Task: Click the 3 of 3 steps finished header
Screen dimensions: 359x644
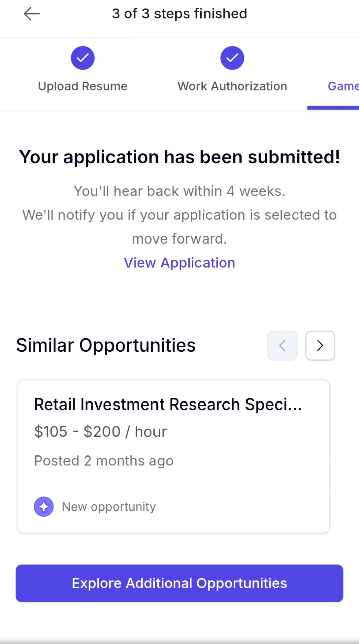Action: pyautogui.click(x=180, y=14)
